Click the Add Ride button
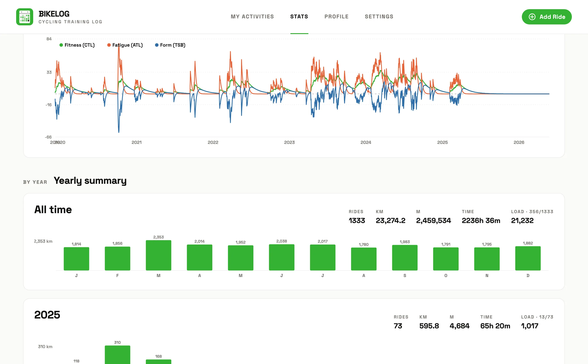 [547, 17]
